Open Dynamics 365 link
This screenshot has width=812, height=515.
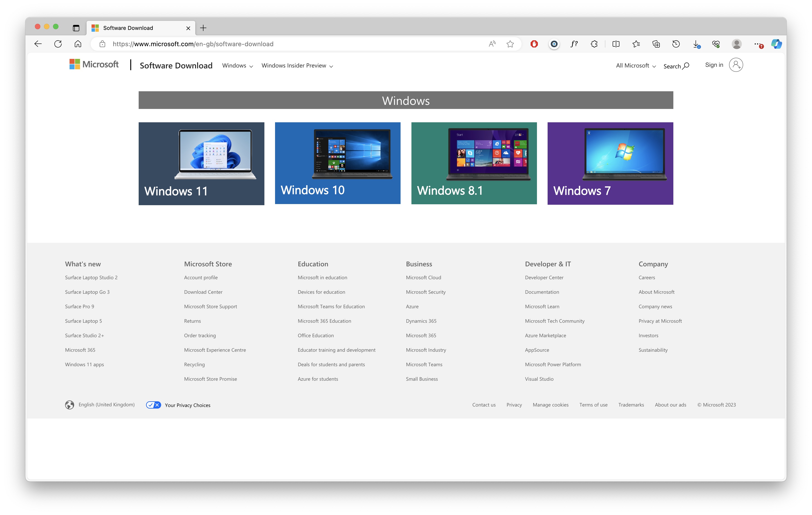[421, 321]
